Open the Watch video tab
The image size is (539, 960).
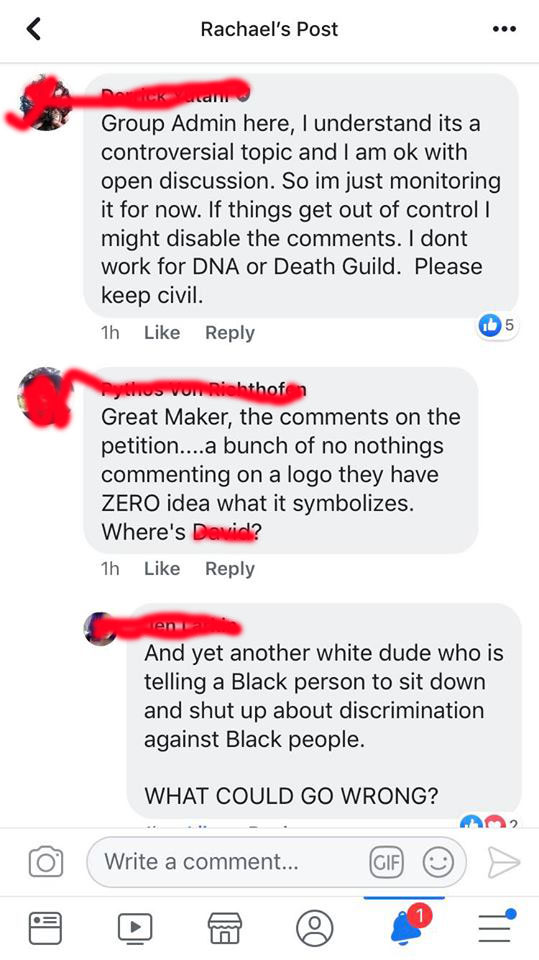coord(135,928)
